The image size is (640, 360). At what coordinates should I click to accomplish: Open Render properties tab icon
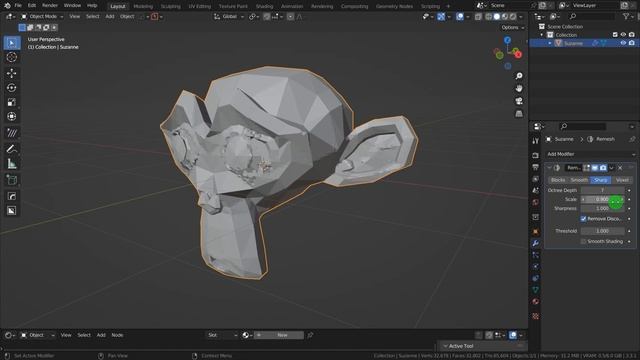[x=536, y=156]
